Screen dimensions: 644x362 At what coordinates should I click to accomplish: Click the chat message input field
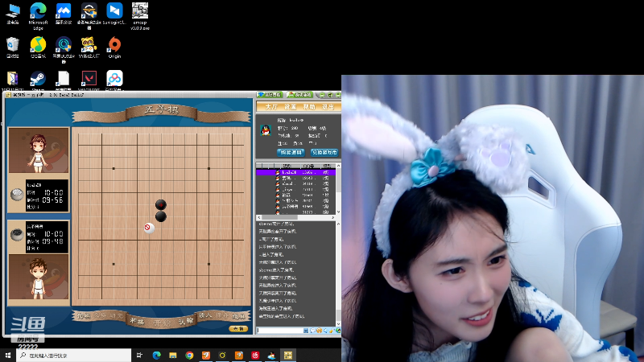[x=279, y=331]
